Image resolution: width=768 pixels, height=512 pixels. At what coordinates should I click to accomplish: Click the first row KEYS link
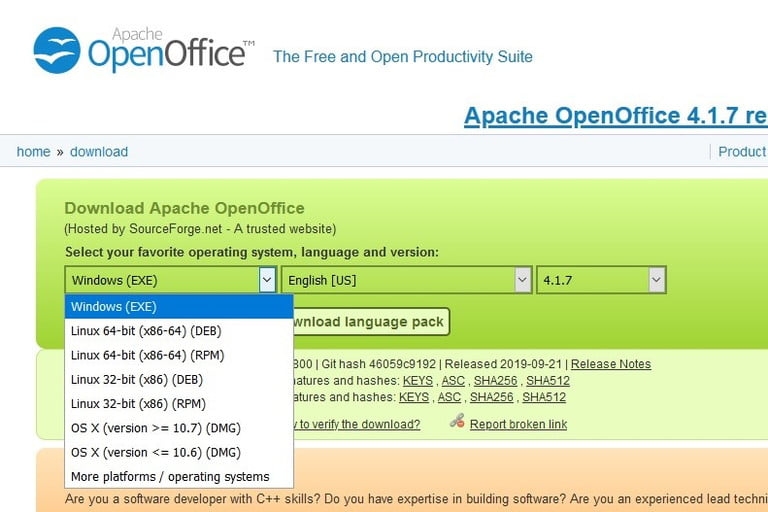(x=418, y=381)
